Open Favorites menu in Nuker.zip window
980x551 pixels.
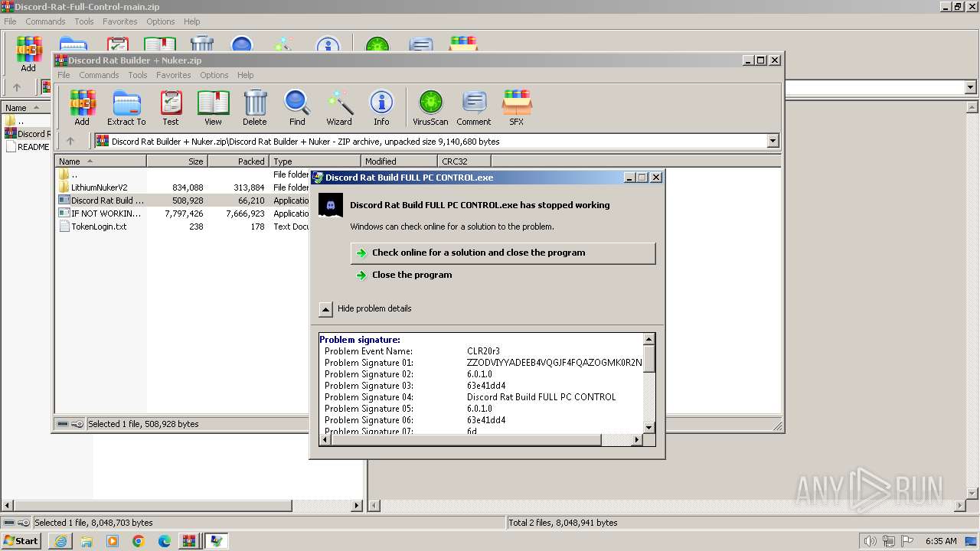174,75
